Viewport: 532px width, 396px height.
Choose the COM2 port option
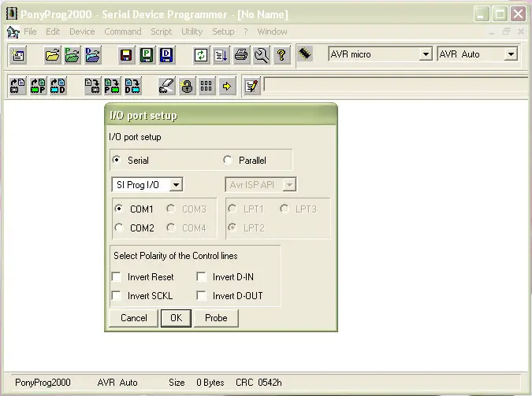click(119, 228)
